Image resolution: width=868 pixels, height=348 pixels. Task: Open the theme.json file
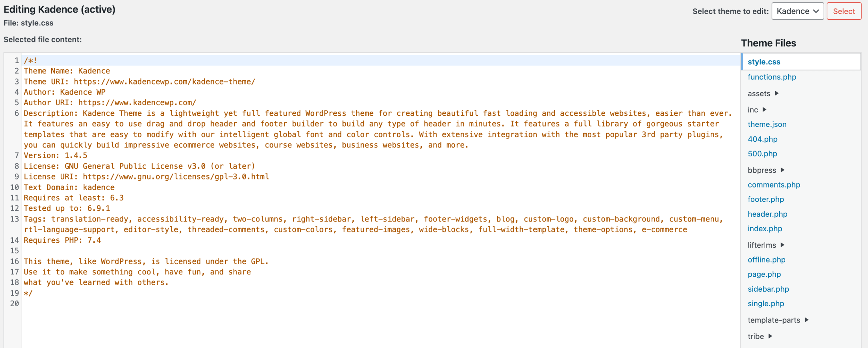click(767, 124)
